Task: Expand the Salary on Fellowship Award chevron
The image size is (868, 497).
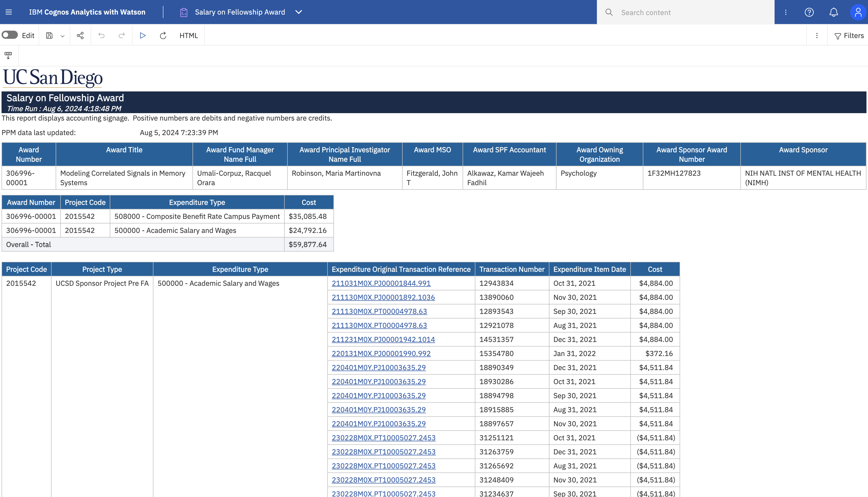Action: pyautogui.click(x=298, y=12)
